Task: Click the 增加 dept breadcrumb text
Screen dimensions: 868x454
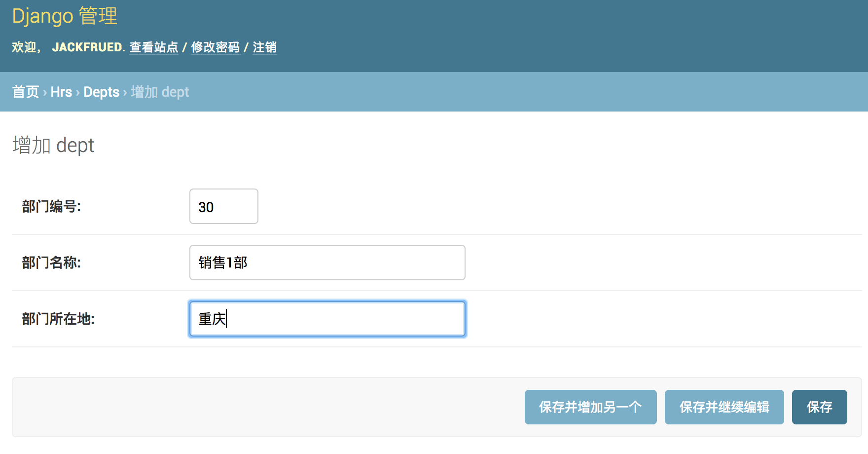Action: (160, 92)
